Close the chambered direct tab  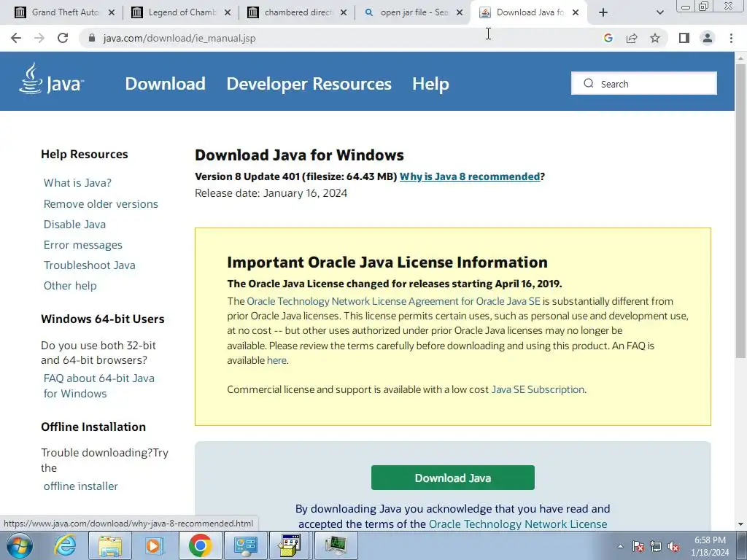(344, 12)
